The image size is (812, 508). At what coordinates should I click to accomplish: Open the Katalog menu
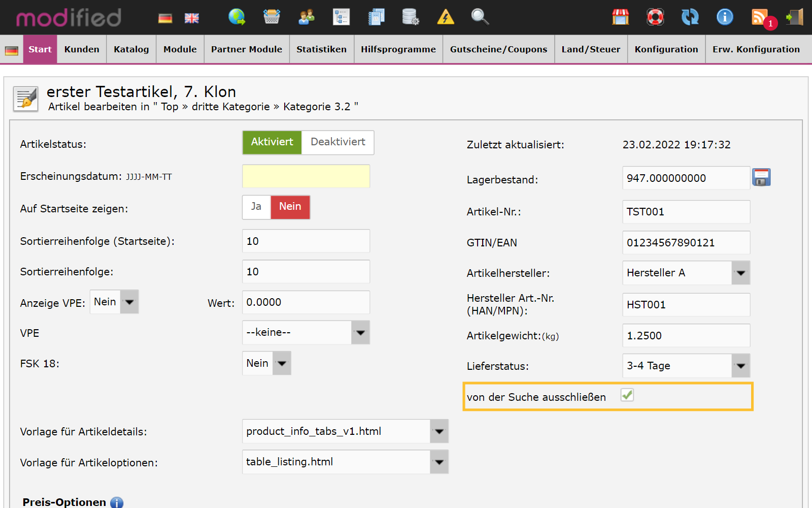click(x=131, y=49)
